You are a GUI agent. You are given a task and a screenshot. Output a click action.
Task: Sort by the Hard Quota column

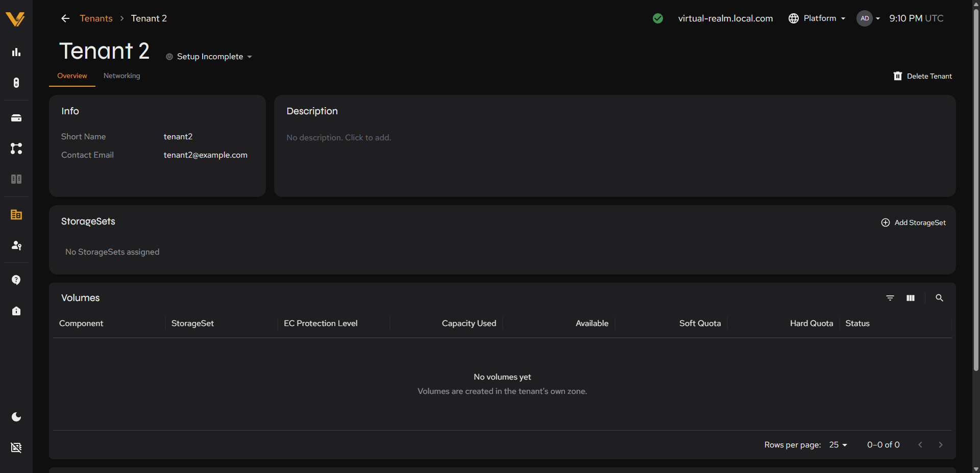(812, 323)
